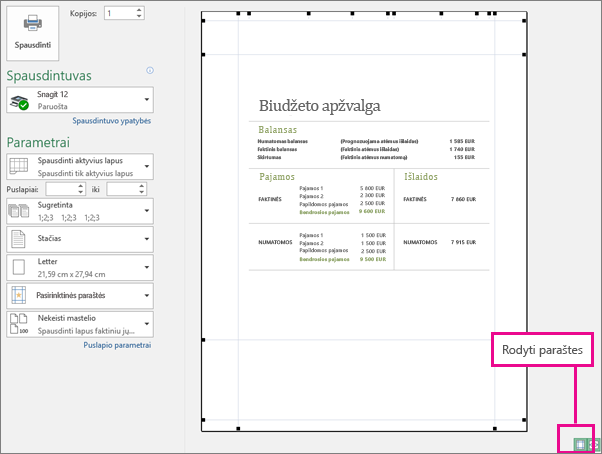The image size is (602, 454).
Task: Click the 7 915 EUR value in preview
Action: click(x=463, y=242)
